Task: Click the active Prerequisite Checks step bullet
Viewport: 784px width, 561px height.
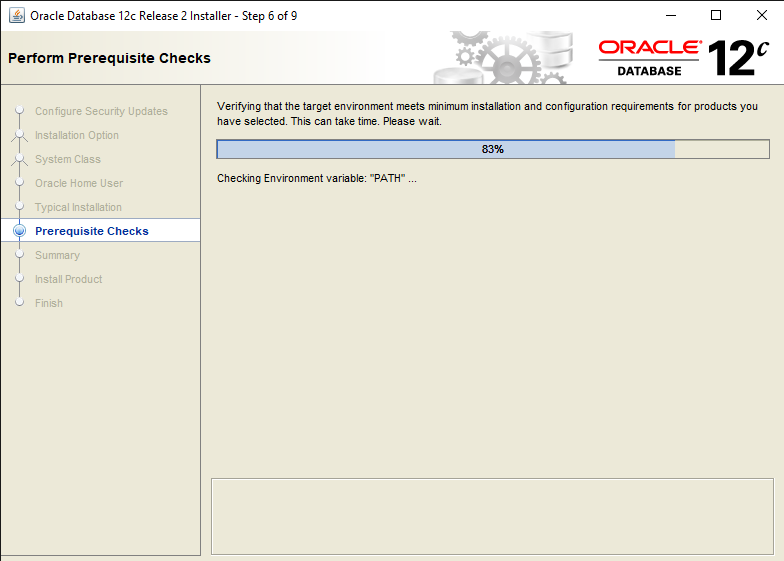Action: (20, 230)
